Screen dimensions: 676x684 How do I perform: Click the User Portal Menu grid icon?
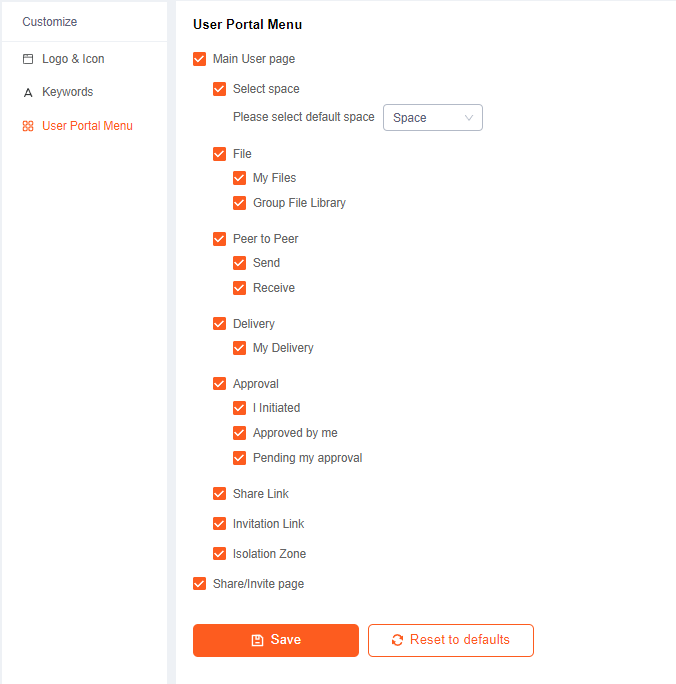[x=28, y=126]
